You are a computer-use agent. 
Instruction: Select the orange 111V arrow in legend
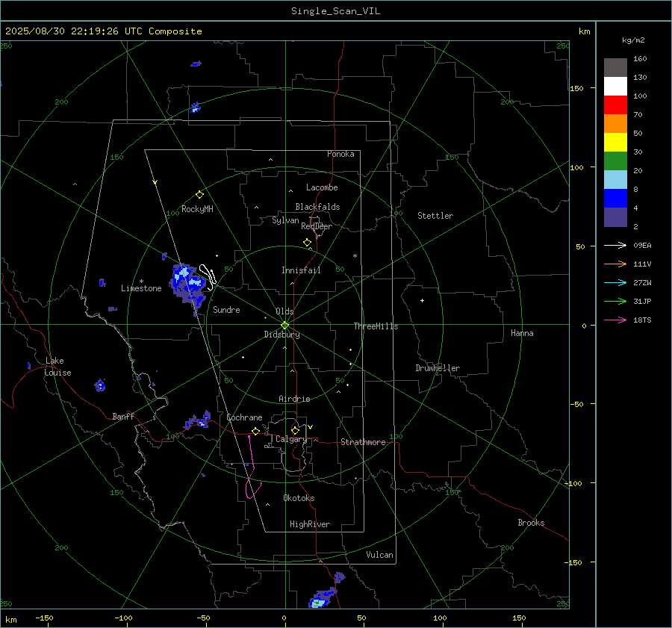click(x=615, y=264)
